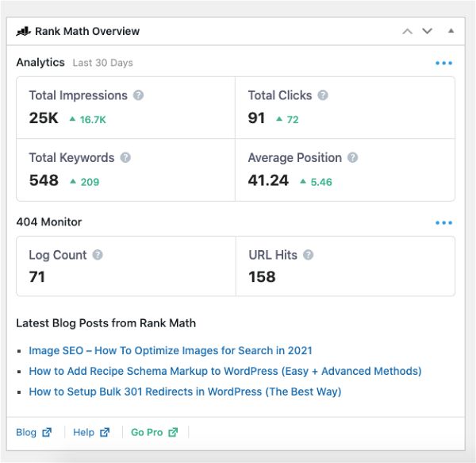Click the Latest Blog Posts heading
This screenshot has width=476, height=463.
[x=106, y=323]
